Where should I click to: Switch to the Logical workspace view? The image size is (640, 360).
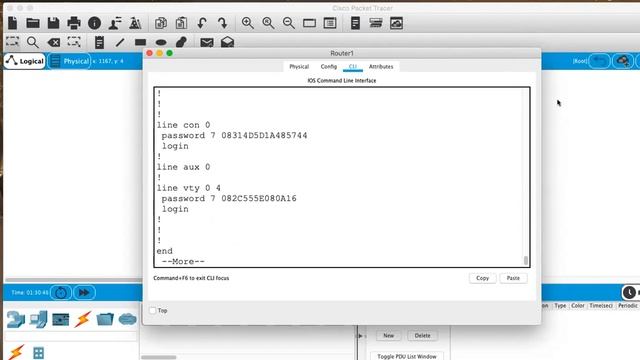(x=25, y=61)
